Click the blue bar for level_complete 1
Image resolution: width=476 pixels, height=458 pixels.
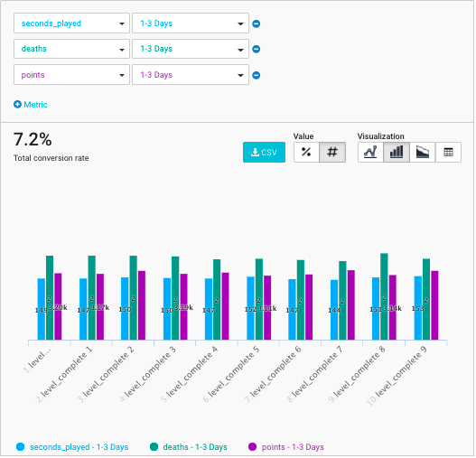click(x=83, y=310)
